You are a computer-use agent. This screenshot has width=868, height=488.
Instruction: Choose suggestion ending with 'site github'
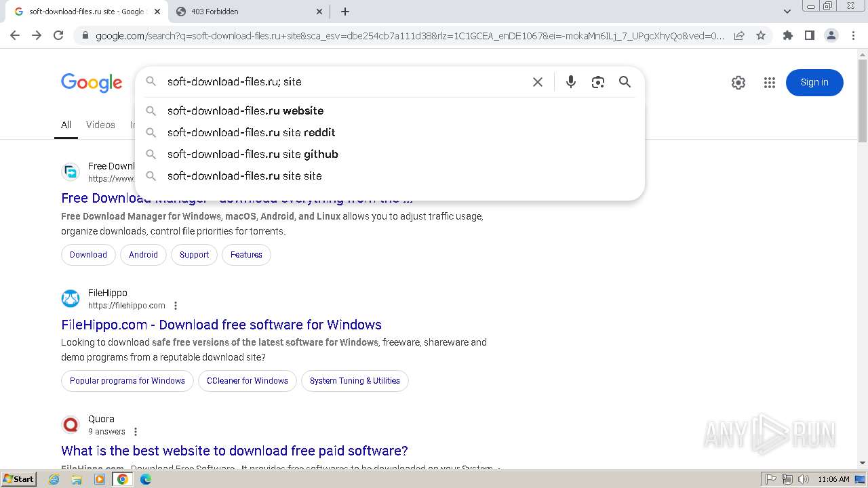tap(390, 154)
